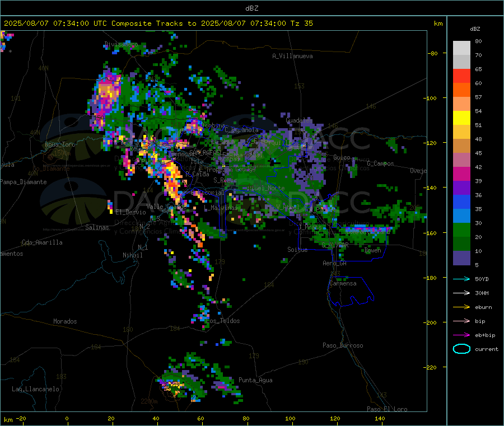Click the G_Campos map label
Image resolution: width=504 pixels, height=426 pixels.
pos(380,163)
